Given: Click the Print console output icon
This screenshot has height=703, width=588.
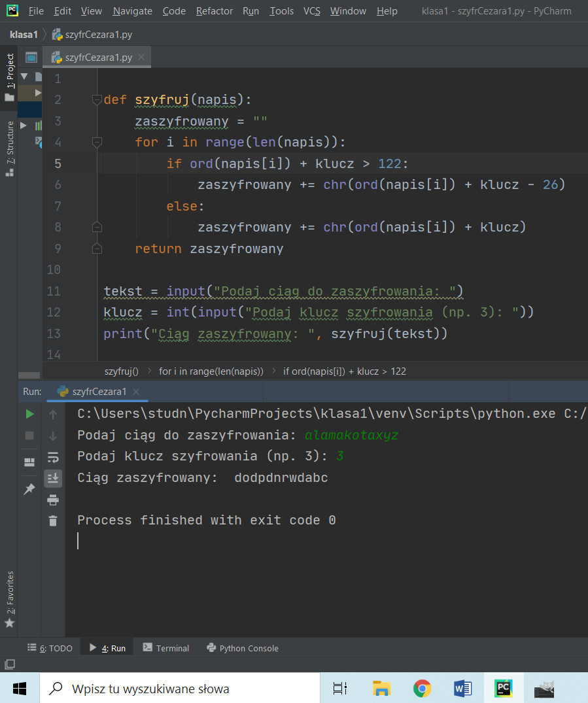Looking at the screenshot, I should point(53,500).
